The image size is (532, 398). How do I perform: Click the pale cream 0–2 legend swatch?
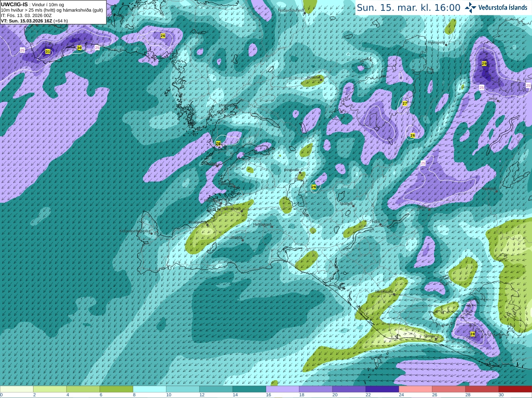point(17,389)
